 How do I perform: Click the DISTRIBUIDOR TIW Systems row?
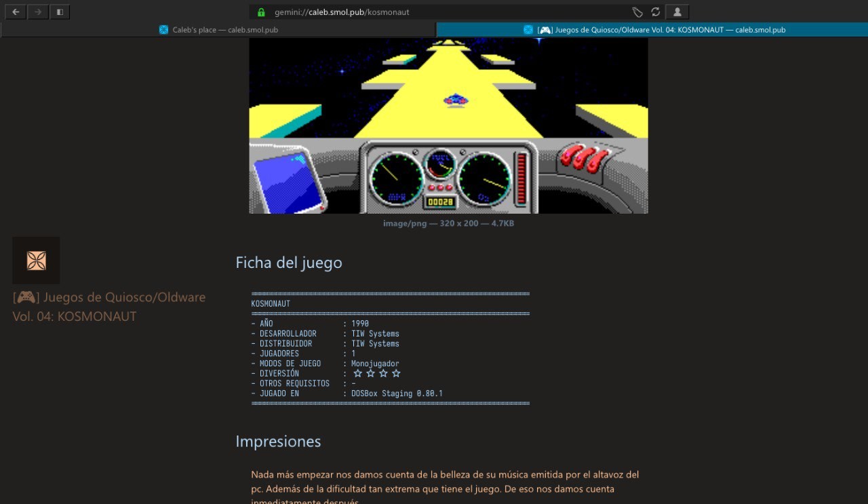(325, 344)
